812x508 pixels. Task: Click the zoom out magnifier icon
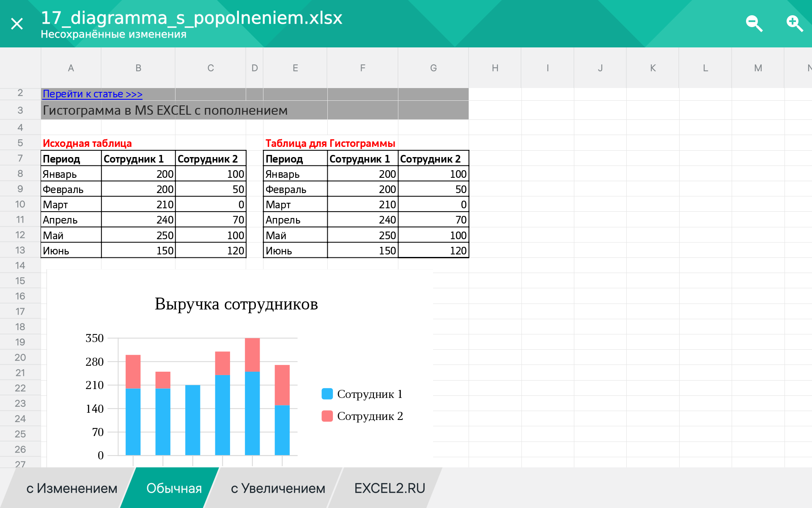coord(755,23)
